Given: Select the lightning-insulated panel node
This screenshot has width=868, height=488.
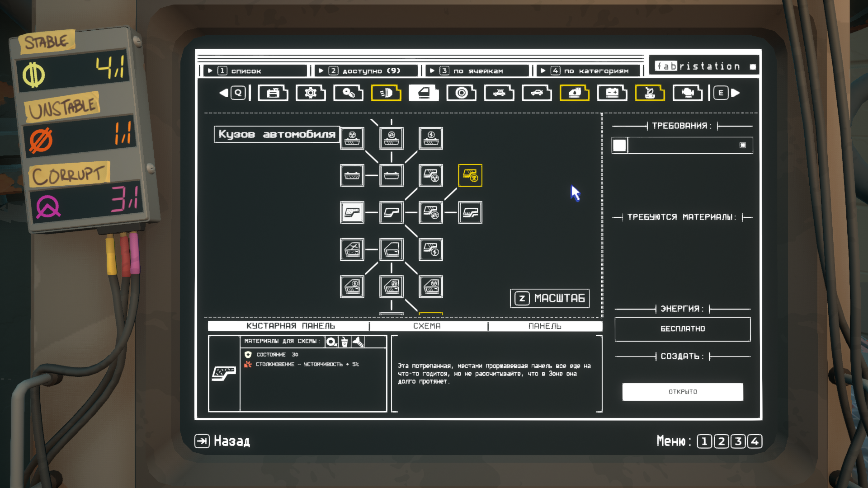Looking at the screenshot, I should click(431, 249).
